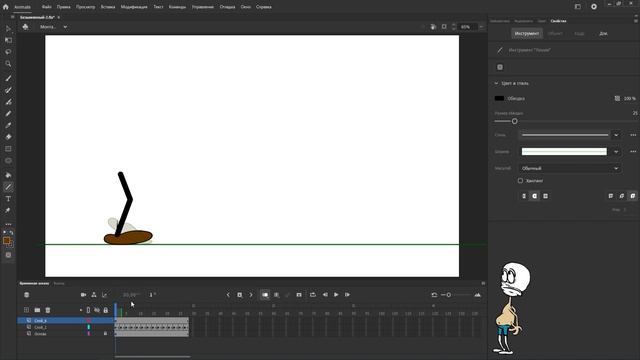Open the Справка menu
This screenshot has height=360, width=640.
pos(264,7)
